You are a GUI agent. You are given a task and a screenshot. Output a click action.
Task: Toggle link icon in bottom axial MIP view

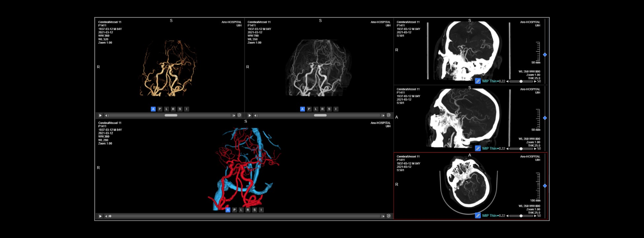coord(478,216)
